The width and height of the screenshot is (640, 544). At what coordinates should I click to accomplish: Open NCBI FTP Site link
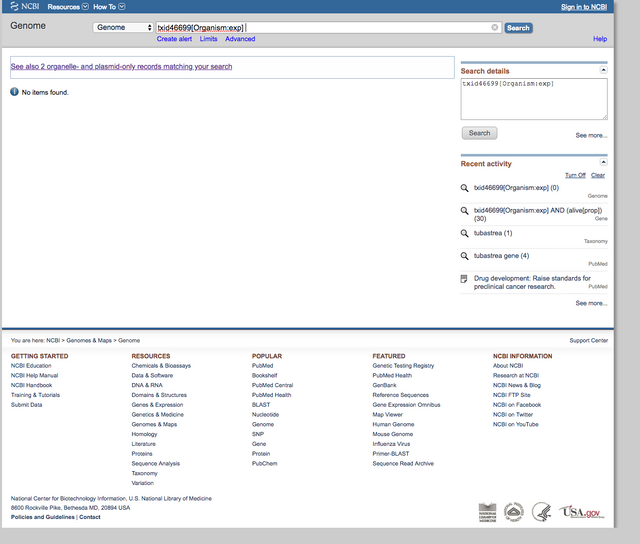(x=511, y=395)
